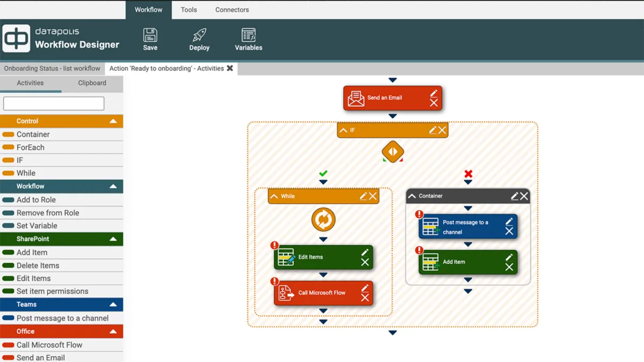The height and width of the screenshot is (362, 644).
Task: Open the Workflow top tab
Action: point(149,10)
